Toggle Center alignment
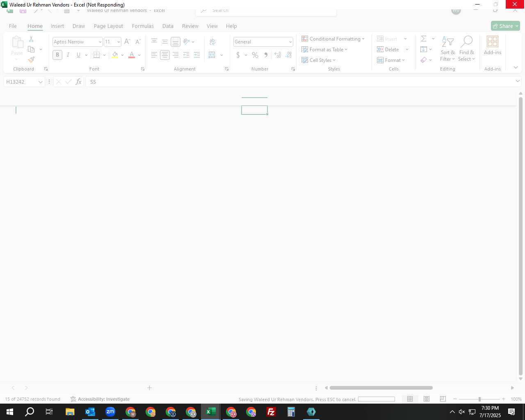Image resolution: width=525 pixels, height=420 pixels. click(165, 55)
